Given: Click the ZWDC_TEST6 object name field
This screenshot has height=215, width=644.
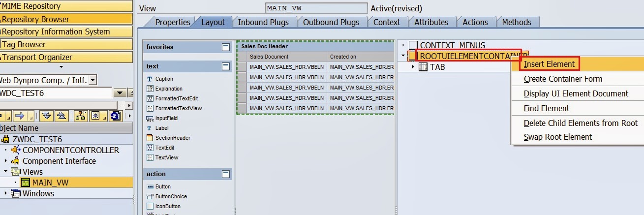Looking at the screenshot, I should 56,93.
